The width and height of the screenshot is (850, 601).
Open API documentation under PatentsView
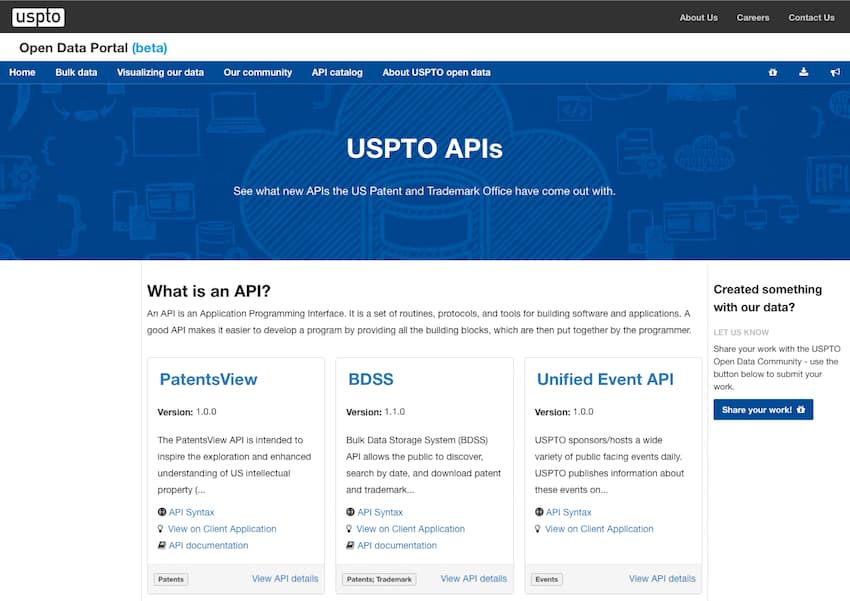click(208, 545)
